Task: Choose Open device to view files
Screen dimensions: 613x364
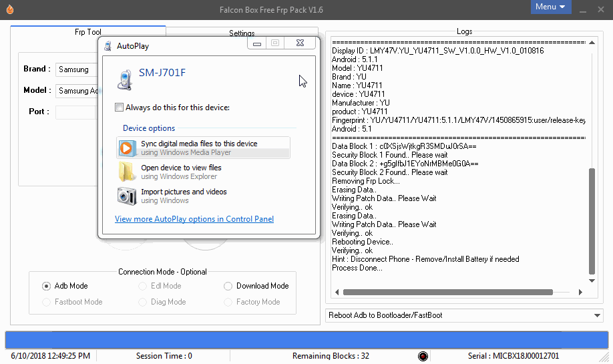Action: coord(203,172)
